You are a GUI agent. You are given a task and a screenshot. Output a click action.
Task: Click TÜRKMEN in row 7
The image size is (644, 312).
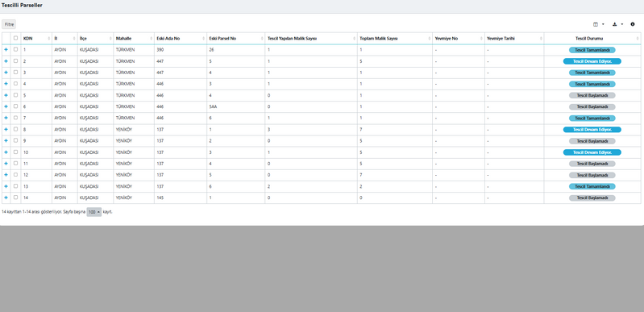pos(125,118)
